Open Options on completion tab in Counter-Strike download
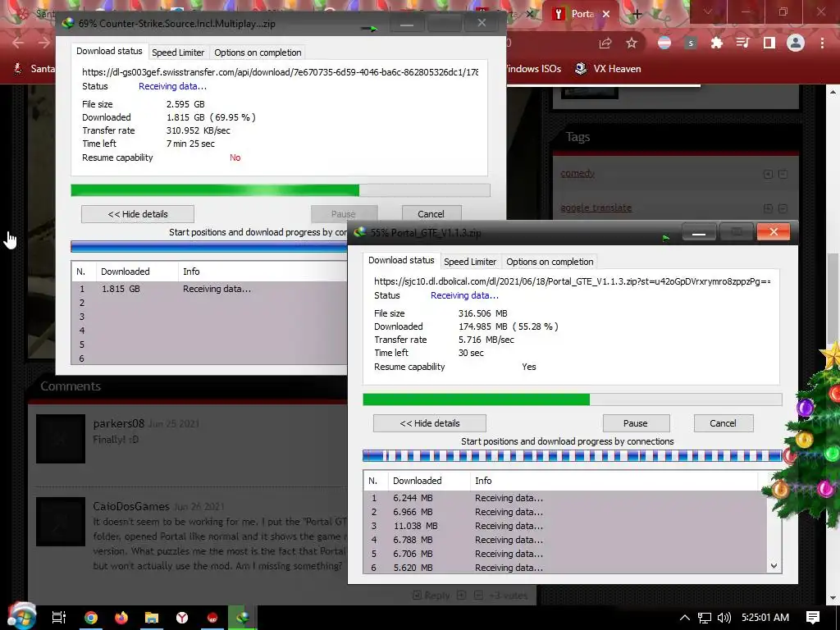 pyautogui.click(x=258, y=52)
